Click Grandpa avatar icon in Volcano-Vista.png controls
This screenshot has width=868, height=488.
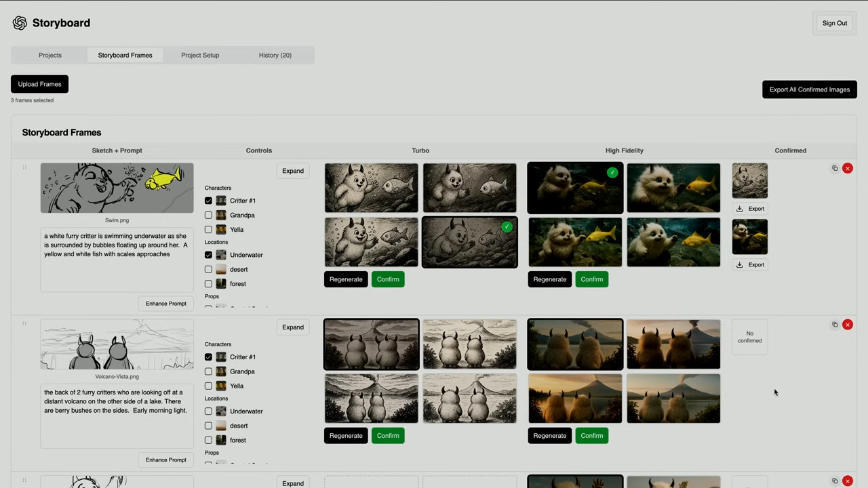pyautogui.click(x=221, y=371)
